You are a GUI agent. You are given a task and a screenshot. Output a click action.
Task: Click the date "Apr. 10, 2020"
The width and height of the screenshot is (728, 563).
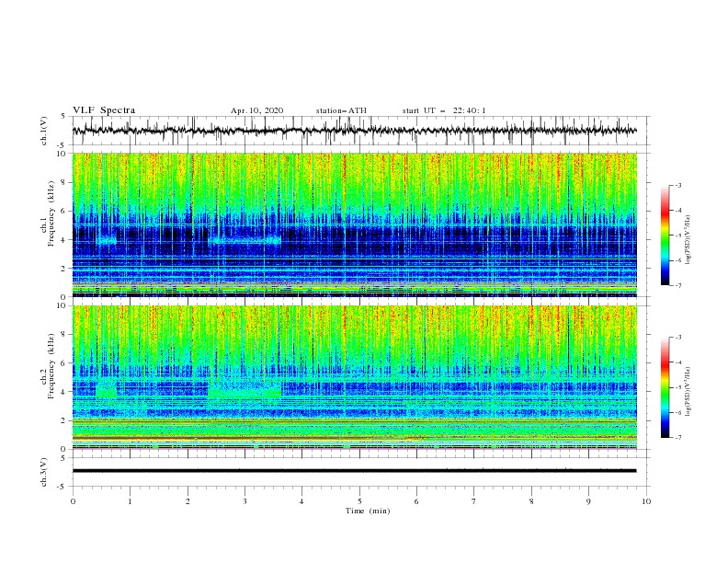(256, 110)
